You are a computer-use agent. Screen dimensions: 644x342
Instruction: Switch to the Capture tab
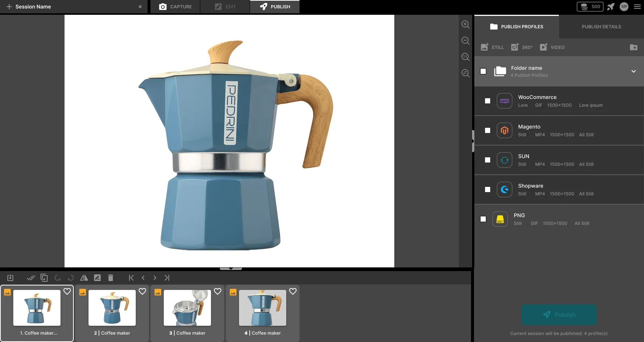pyautogui.click(x=175, y=7)
